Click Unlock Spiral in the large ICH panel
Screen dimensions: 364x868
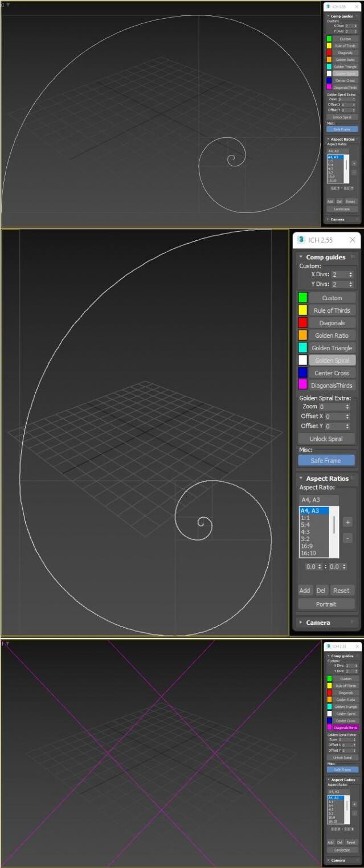point(326,439)
